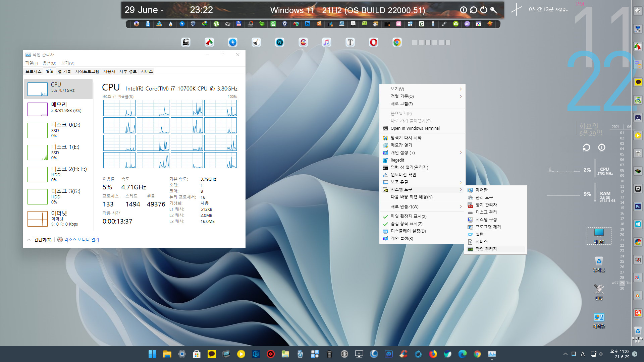
Task: Switch to the 서비스 tab in Task Manager
Action: pos(147,72)
